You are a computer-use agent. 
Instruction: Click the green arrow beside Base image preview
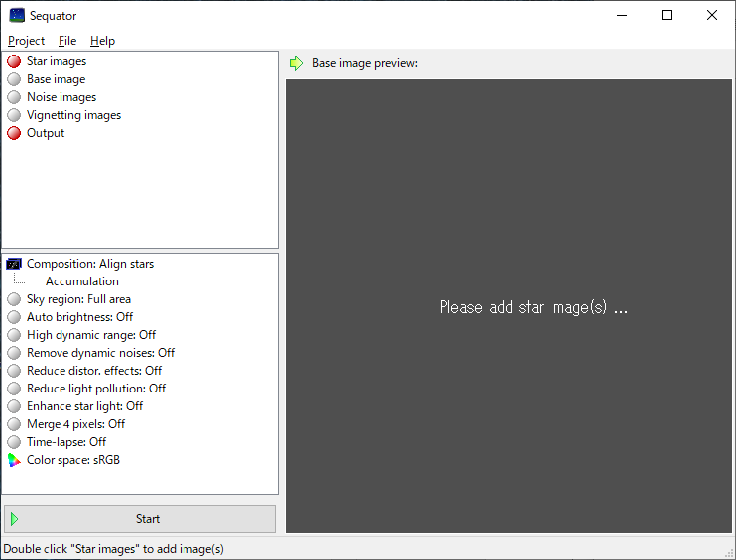(297, 63)
